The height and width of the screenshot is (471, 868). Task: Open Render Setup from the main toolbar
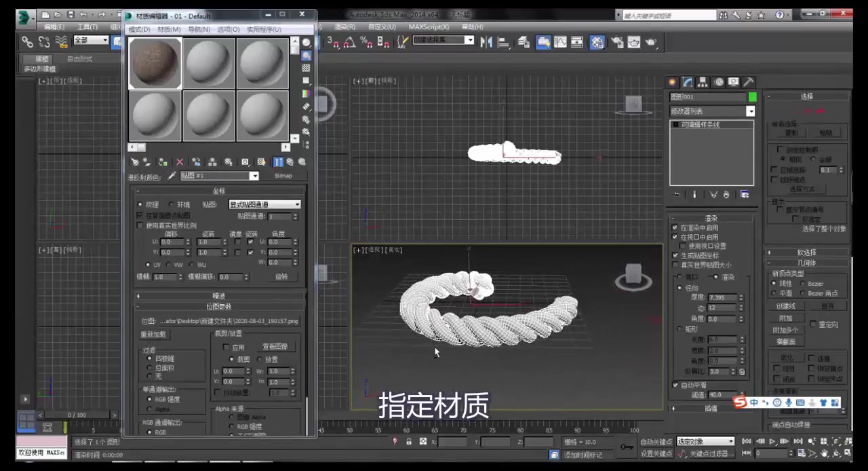point(617,42)
